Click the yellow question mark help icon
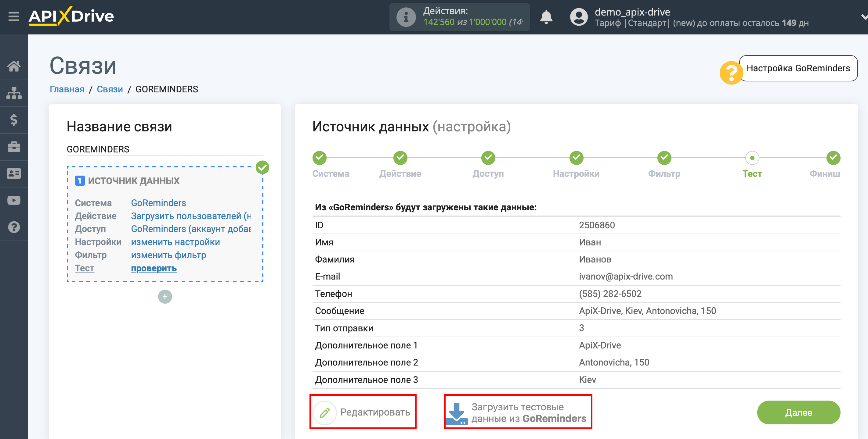Screen dimensions: 868x439 pyautogui.click(x=731, y=73)
